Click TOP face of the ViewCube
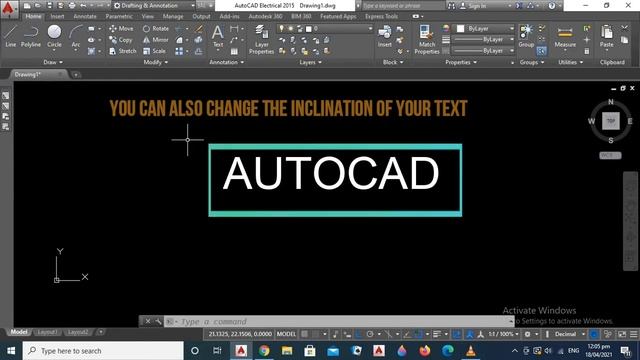 (x=611, y=121)
